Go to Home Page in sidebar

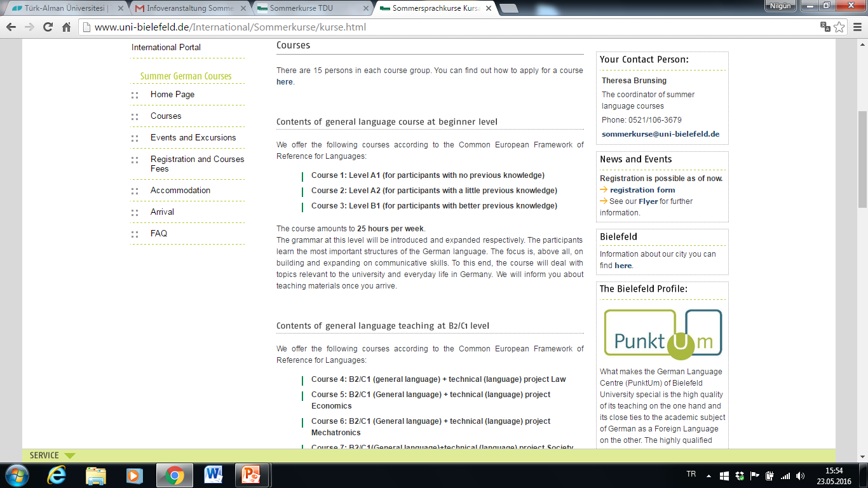click(172, 94)
